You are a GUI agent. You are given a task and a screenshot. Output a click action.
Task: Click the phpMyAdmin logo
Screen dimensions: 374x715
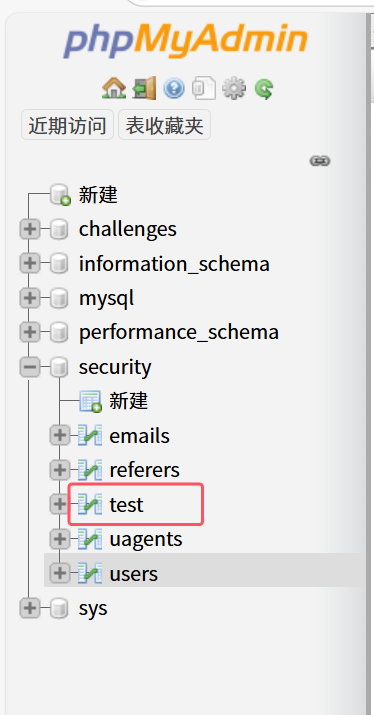185,41
